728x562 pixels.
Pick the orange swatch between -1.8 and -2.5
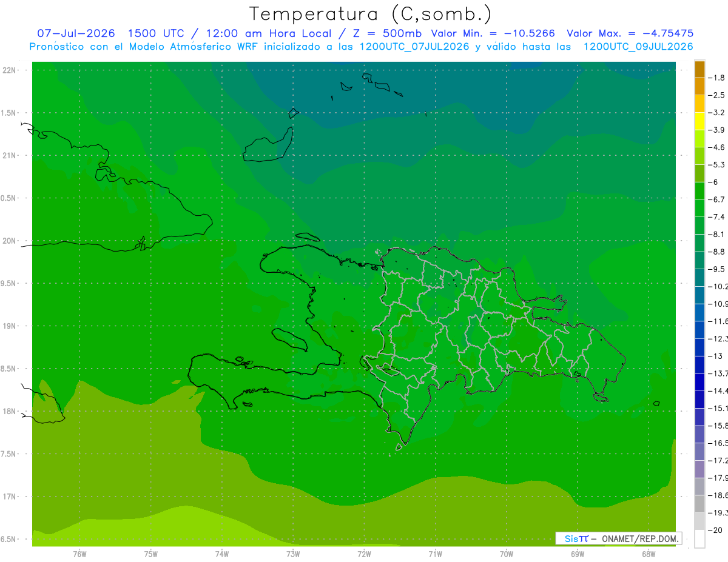[699, 87]
